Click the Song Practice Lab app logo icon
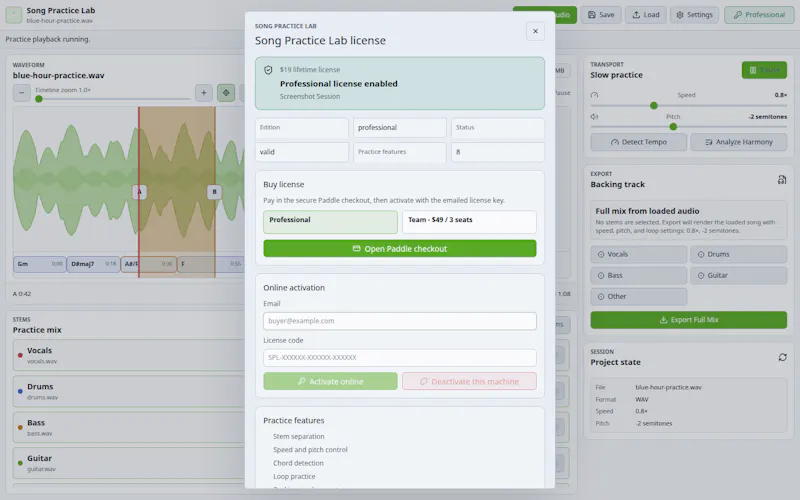Image resolution: width=800 pixels, height=500 pixels. click(14, 15)
